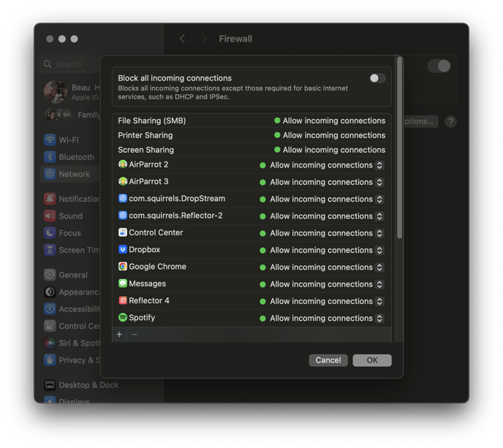Image resolution: width=503 pixels, height=448 pixels.
Task: Click the sidebar Search field
Action: [71, 64]
